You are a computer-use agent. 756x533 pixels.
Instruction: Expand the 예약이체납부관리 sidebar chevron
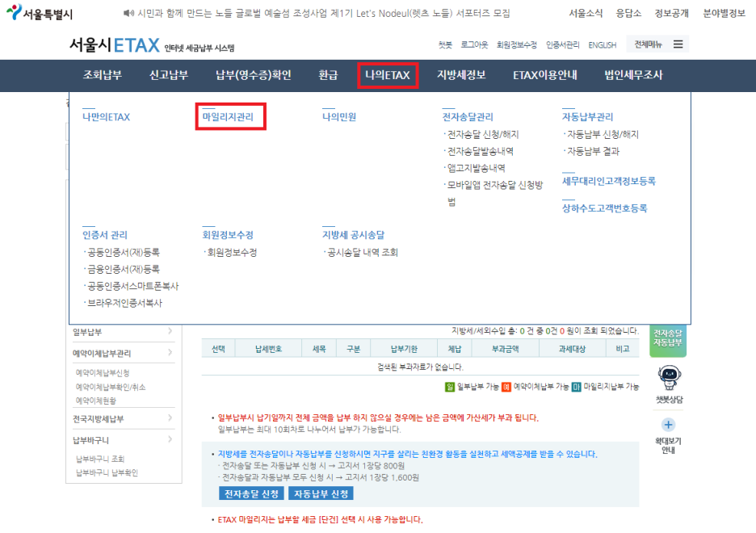coord(170,352)
